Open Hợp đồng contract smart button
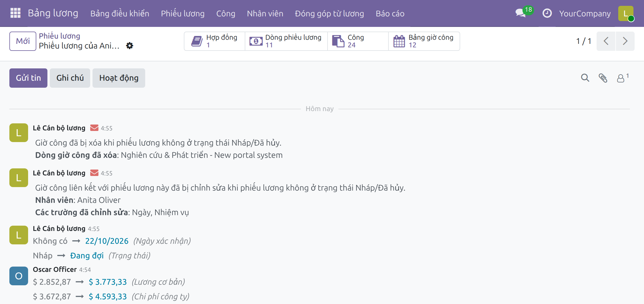Viewport: 644px width, 304px height. (x=215, y=41)
